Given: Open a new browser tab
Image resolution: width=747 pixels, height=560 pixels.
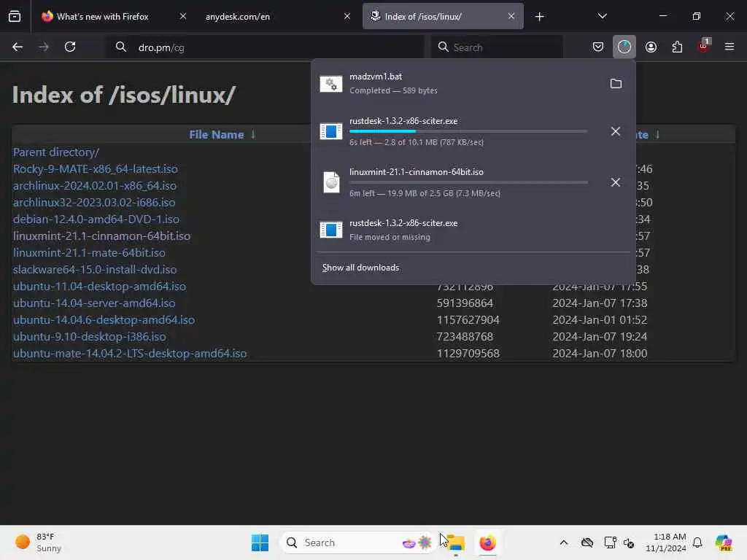Looking at the screenshot, I should [x=539, y=17].
